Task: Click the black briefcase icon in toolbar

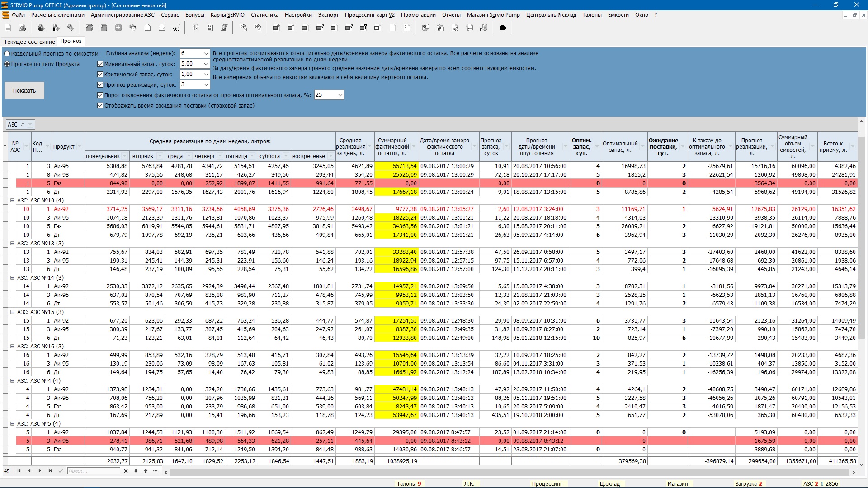Action: [x=503, y=28]
